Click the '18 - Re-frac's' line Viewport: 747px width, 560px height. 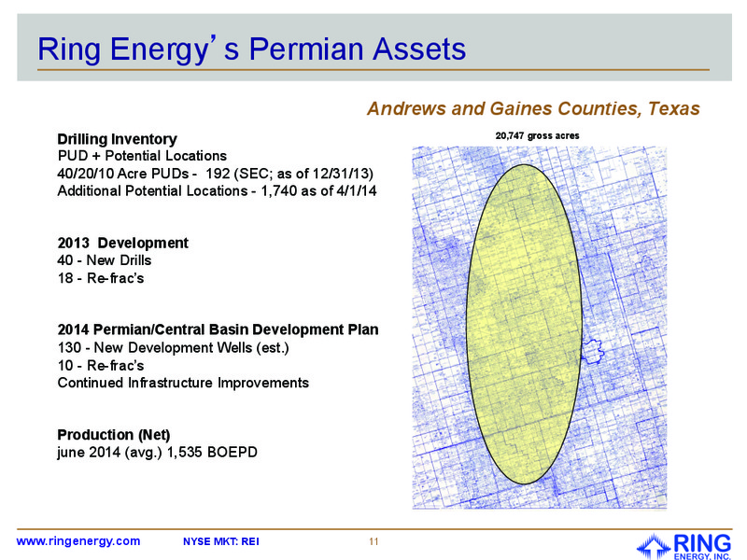101,278
